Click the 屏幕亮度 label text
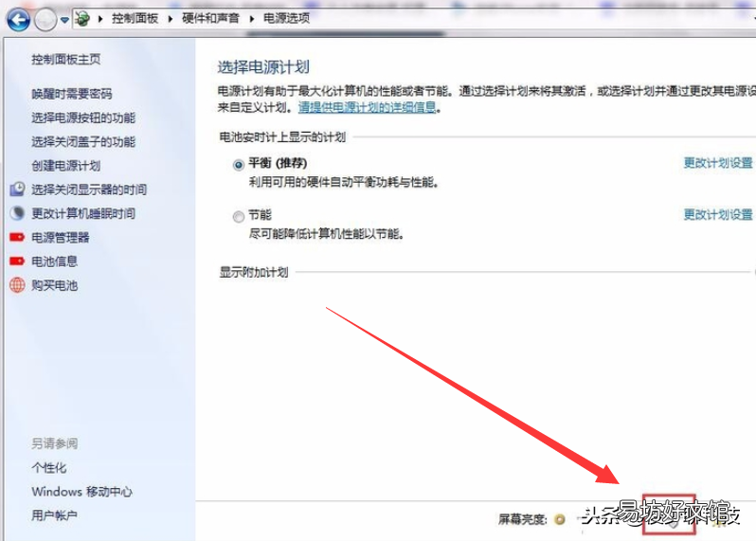Image resolution: width=756 pixels, height=541 pixels. click(523, 519)
